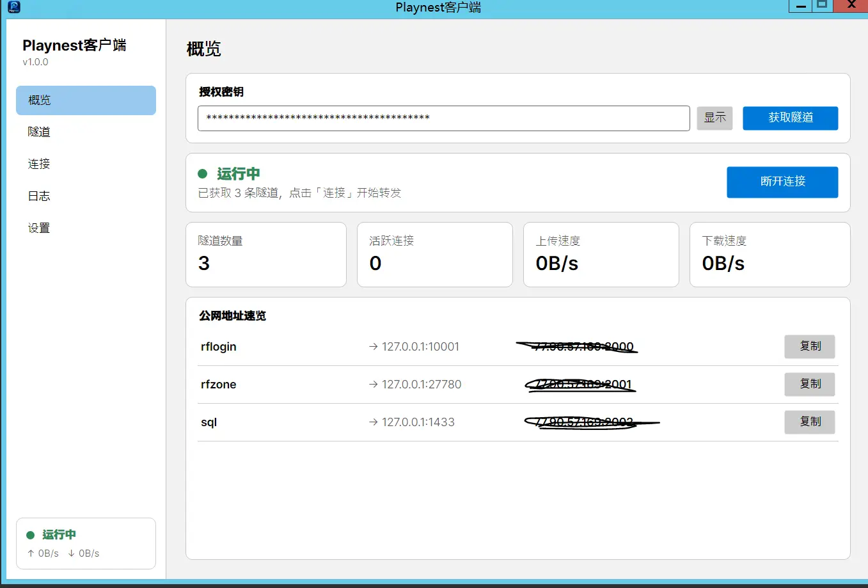Click the 显示 button to reveal the key
This screenshot has height=588, width=868.
(x=714, y=118)
